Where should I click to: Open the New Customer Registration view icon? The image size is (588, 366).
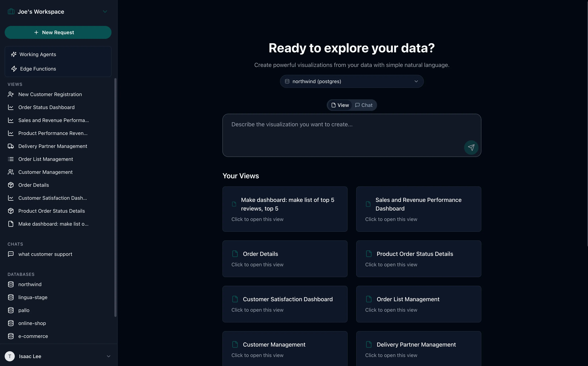(11, 94)
